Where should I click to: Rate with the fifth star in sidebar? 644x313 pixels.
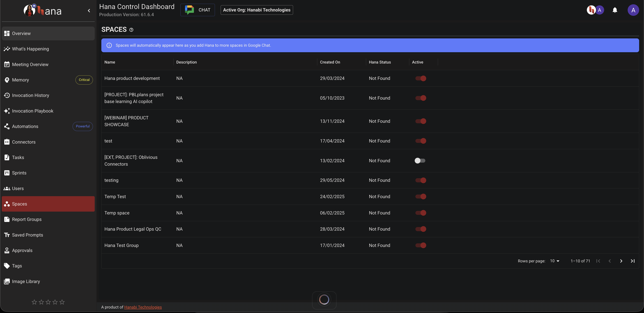(x=62, y=302)
